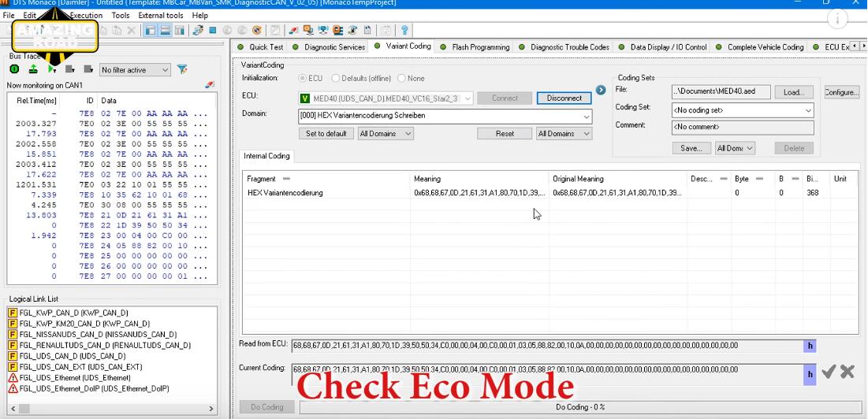Cancel coding with the X icon
This screenshot has height=419, width=868.
(x=848, y=372)
